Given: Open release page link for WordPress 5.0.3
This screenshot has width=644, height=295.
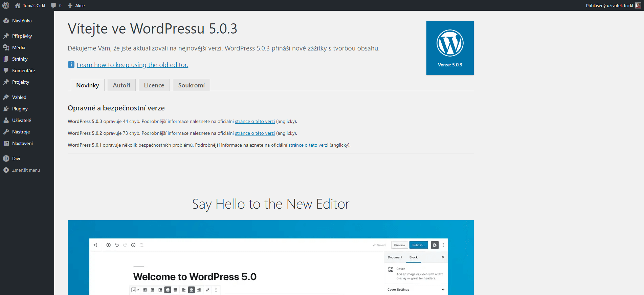Looking at the screenshot, I should tap(255, 121).
